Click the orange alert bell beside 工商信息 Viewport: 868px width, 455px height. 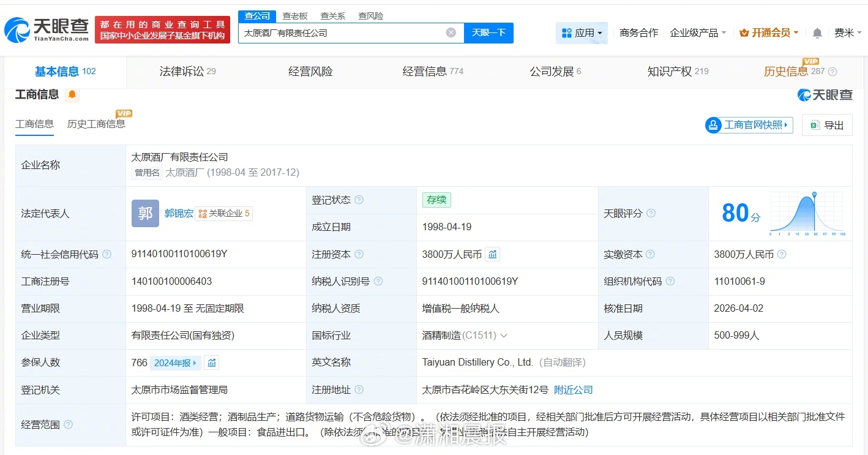point(72,95)
